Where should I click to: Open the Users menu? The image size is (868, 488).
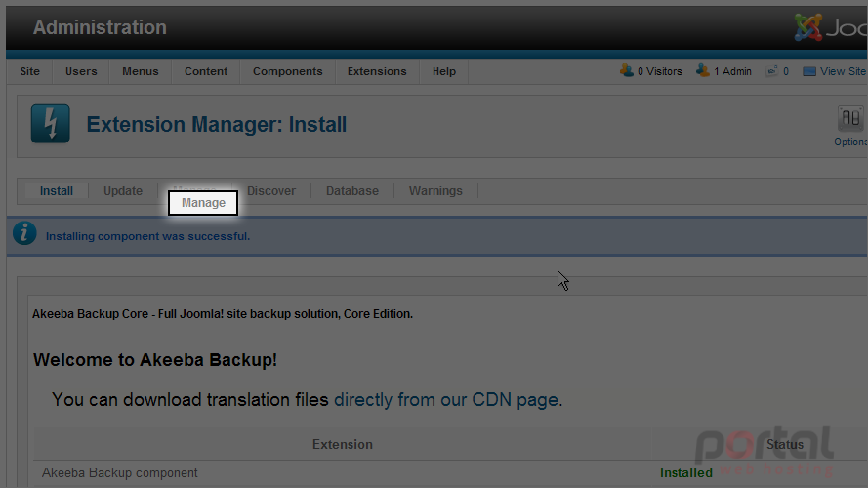[81, 71]
